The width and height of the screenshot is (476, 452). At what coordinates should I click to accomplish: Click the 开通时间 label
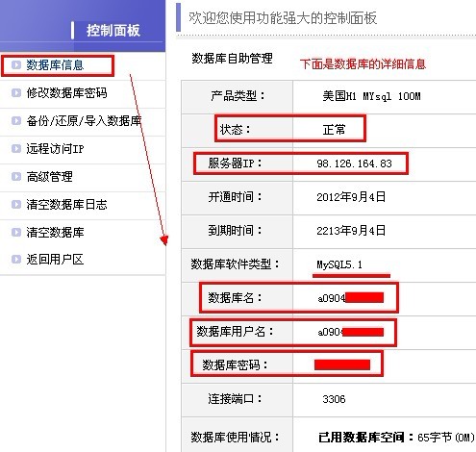coord(235,197)
